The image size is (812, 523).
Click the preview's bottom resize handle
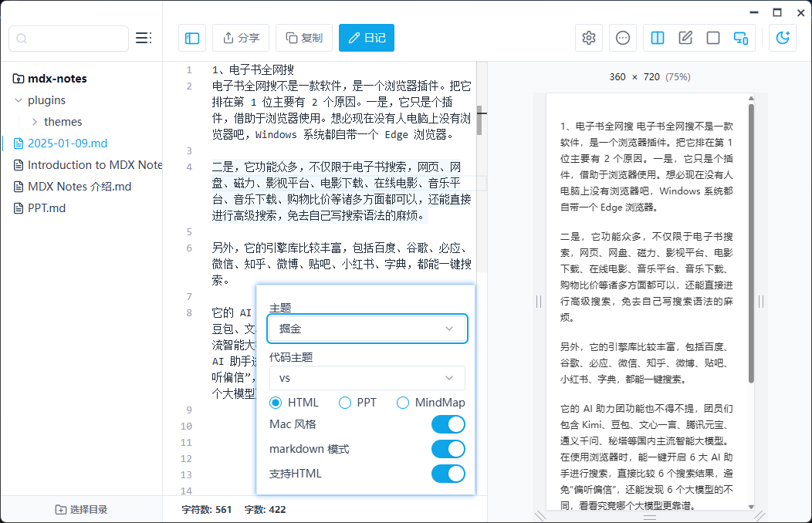tap(650, 517)
